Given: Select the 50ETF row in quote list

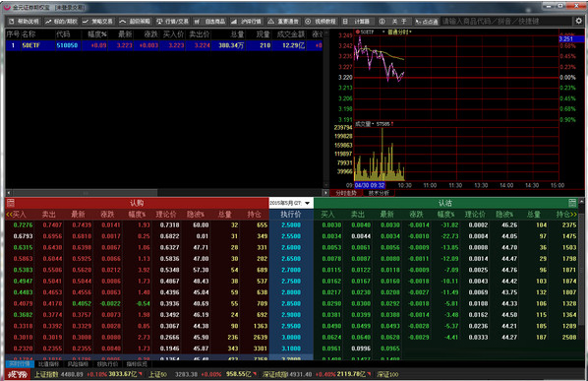Looking at the screenshot, I should (x=164, y=45).
